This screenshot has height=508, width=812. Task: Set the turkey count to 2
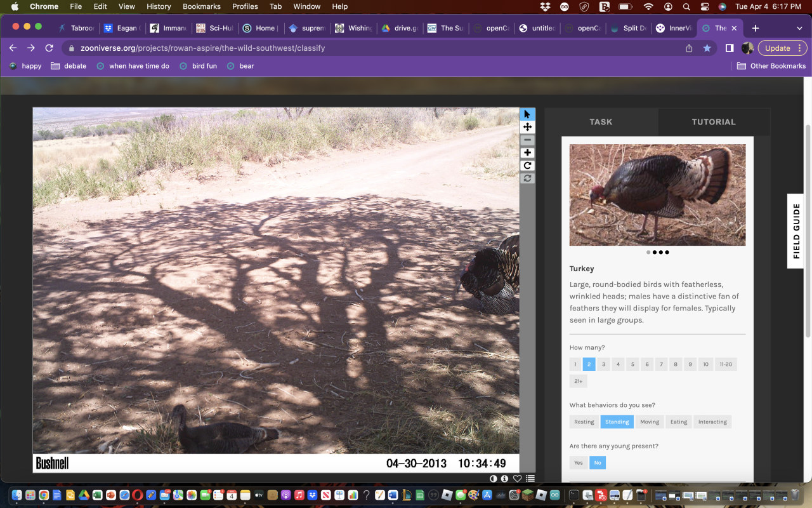[589, 364]
